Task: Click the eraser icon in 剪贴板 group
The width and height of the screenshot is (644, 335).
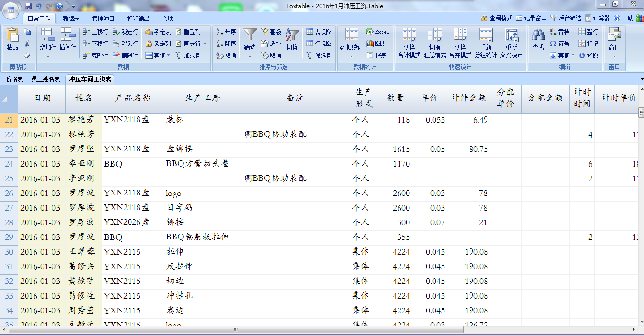Action: [x=27, y=55]
